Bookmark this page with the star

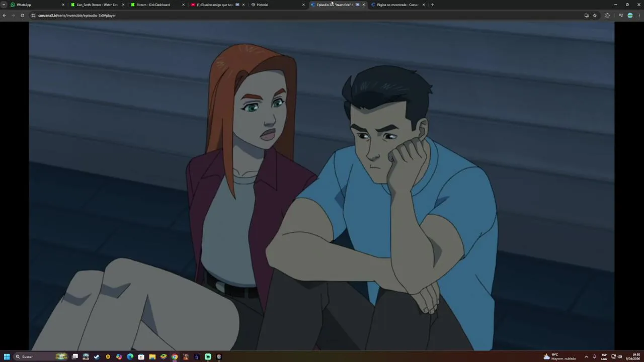[595, 15]
